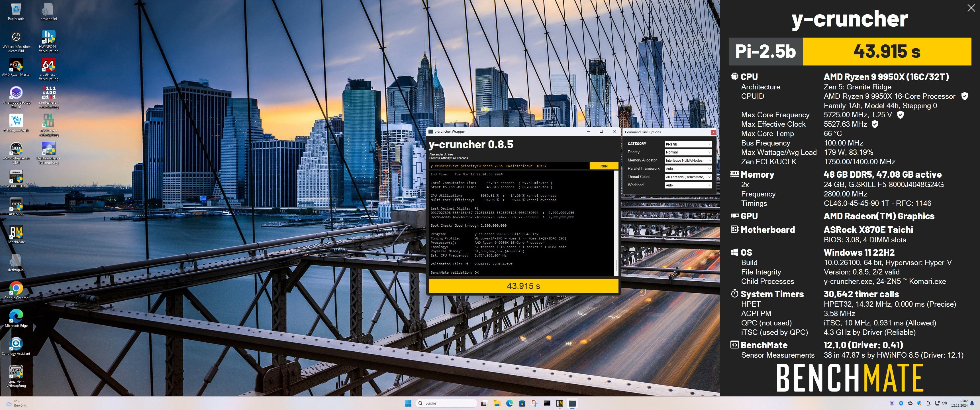980x410 pixels.
Task: Open the Parallel Framework dropdown
Action: coord(688,169)
